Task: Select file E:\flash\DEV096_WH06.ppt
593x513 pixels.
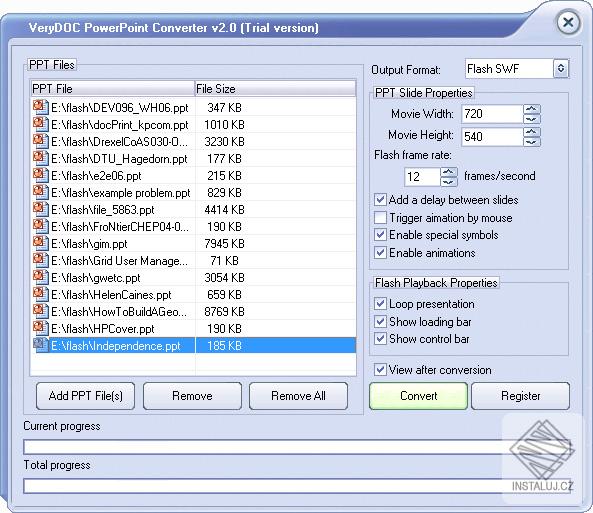Action: 120,108
